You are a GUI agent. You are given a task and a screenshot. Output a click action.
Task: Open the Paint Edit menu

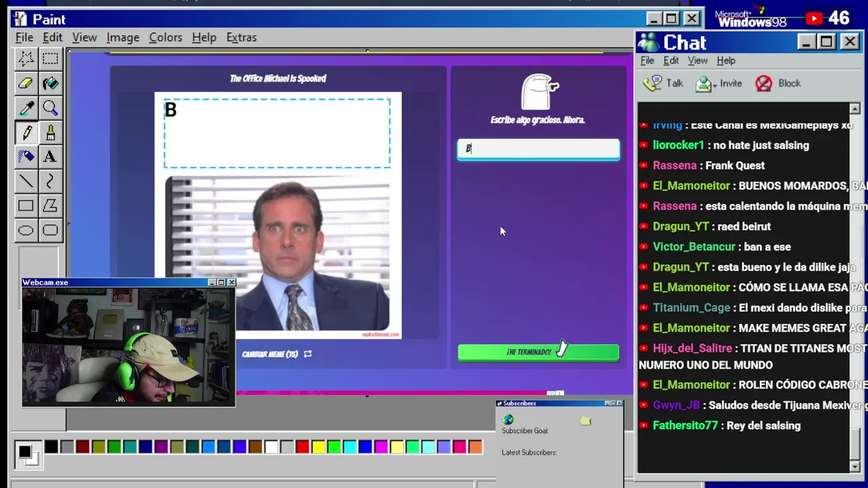pyautogui.click(x=52, y=37)
